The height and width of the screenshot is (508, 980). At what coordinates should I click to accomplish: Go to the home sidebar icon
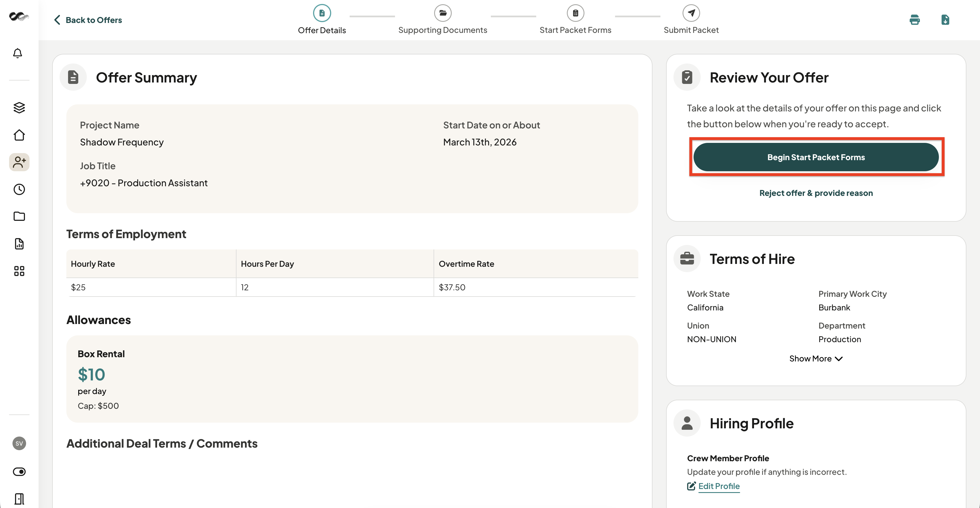(19, 135)
